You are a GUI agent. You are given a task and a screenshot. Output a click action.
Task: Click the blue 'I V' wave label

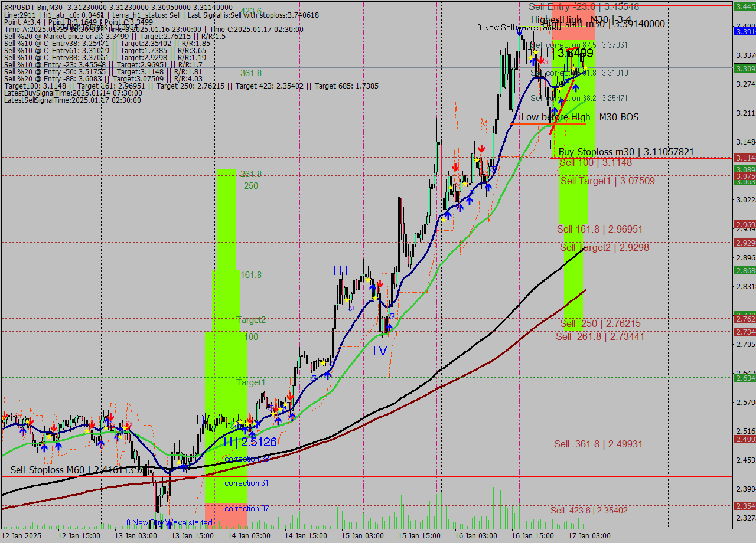[x=380, y=351]
